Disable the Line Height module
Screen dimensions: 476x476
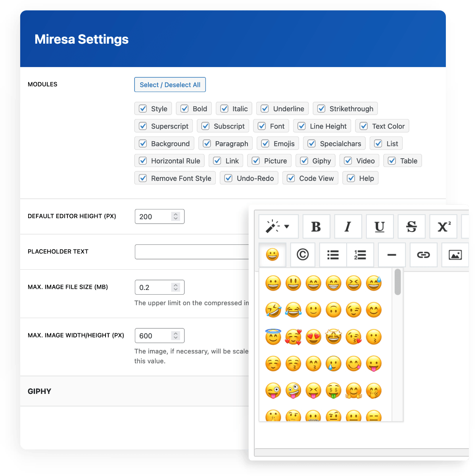[x=302, y=126]
